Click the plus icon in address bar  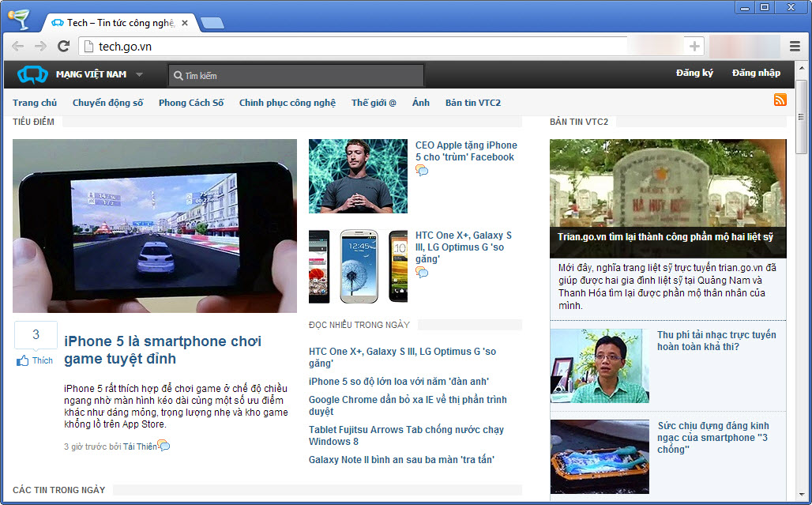[694, 47]
